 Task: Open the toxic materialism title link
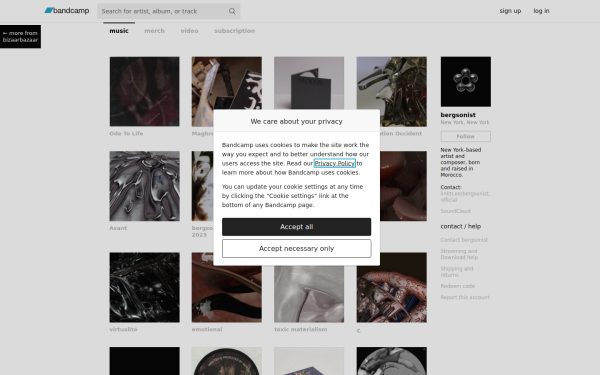pos(301,329)
